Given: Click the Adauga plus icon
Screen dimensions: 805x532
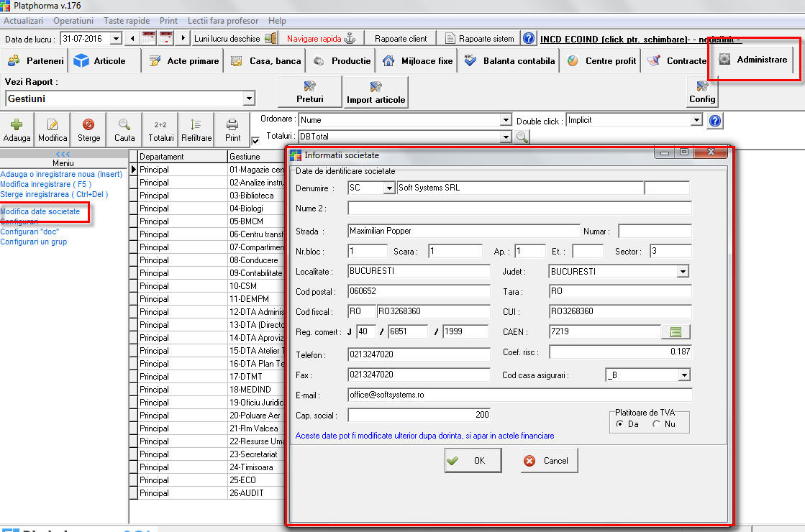Looking at the screenshot, I should [x=17, y=124].
